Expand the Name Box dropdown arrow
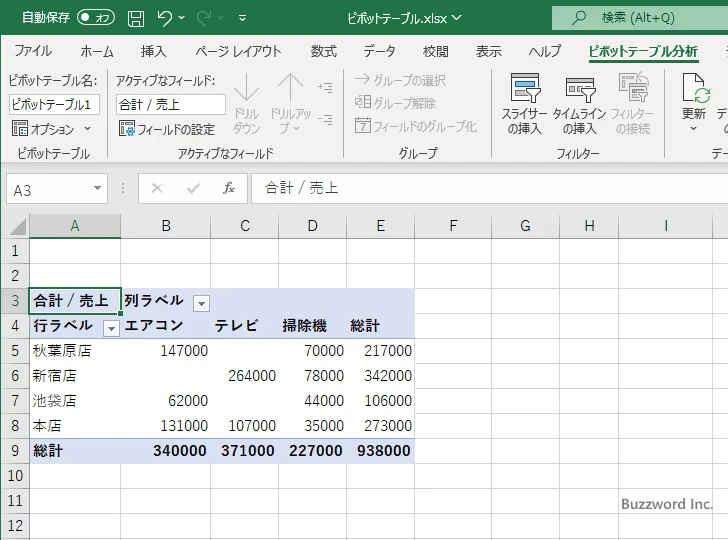Screen dimensions: 728x540 [x=97, y=188]
